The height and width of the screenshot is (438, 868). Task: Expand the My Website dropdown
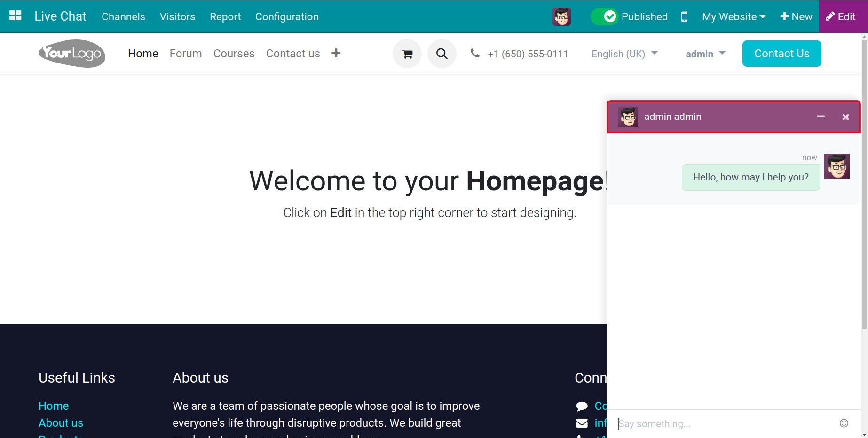pos(734,17)
